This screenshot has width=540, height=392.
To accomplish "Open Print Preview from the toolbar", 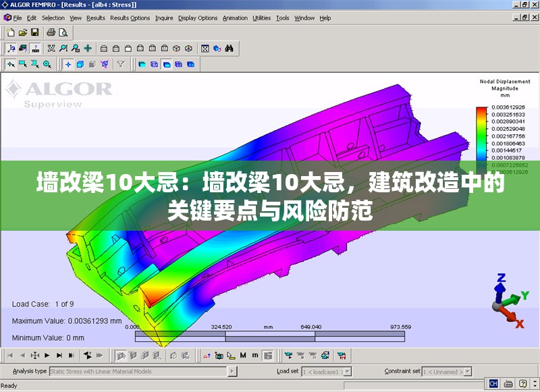I will [63, 32].
